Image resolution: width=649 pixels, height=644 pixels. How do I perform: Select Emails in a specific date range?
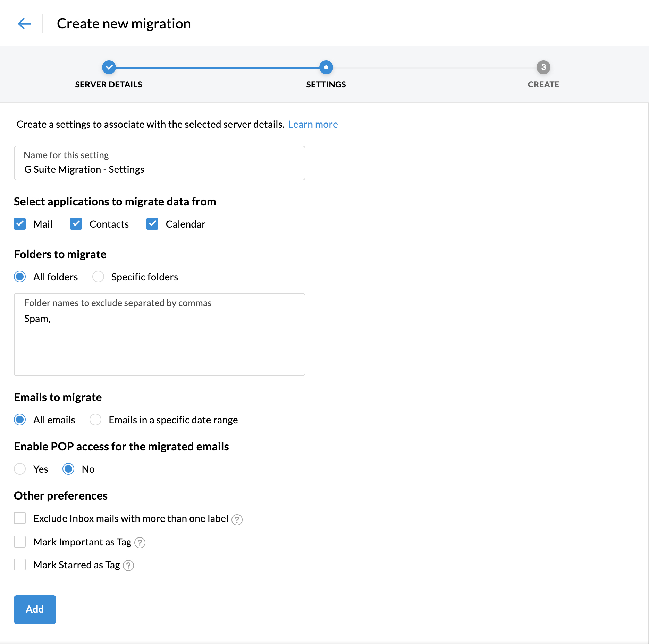coord(95,420)
